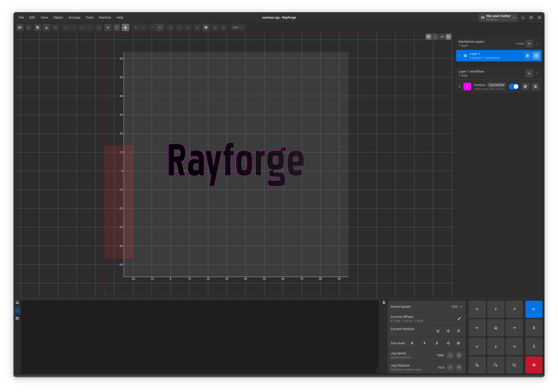Toggle the eye overlay above the canvas

tap(429, 37)
